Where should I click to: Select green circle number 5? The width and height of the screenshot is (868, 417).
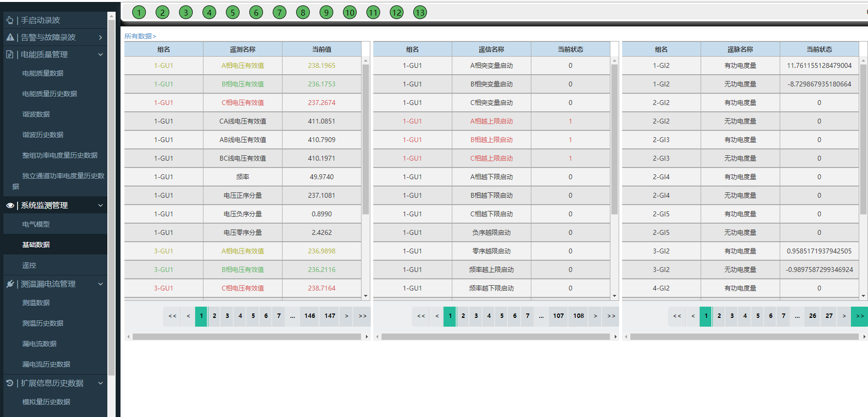[233, 13]
